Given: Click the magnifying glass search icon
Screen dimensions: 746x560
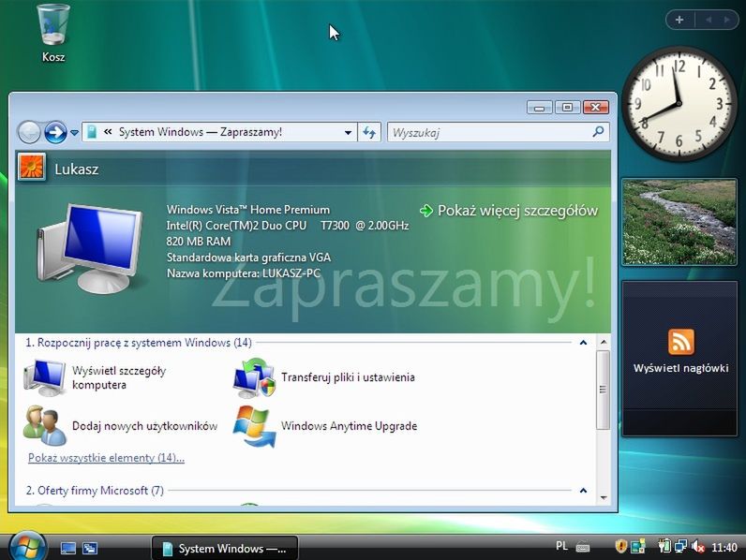Looking at the screenshot, I should point(599,132).
